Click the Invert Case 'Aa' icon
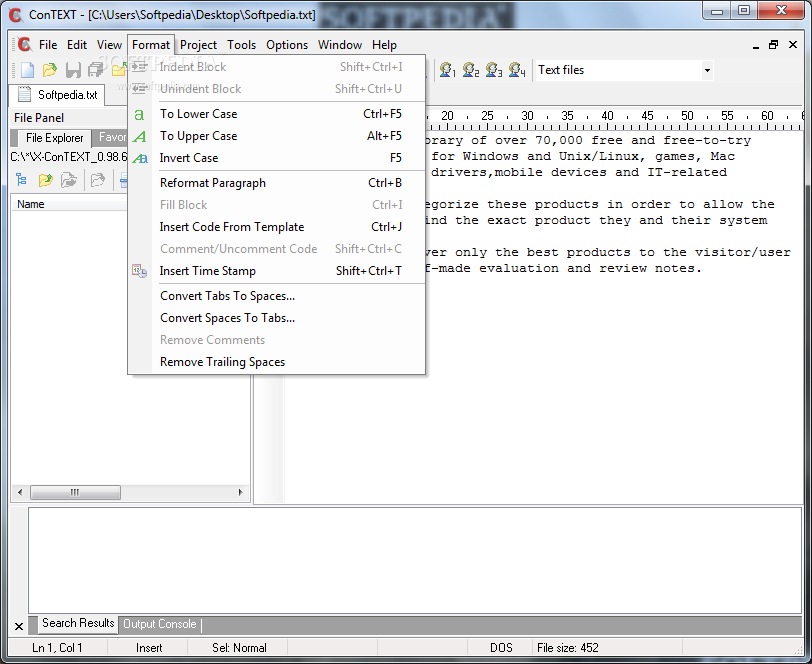This screenshot has height=664, width=812. [x=140, y=158]
